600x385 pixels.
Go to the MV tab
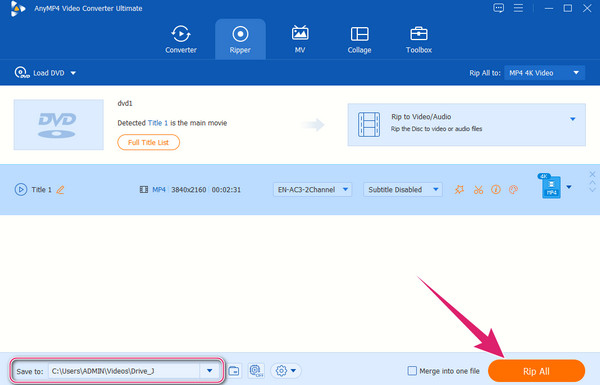[x=300, y=39]
